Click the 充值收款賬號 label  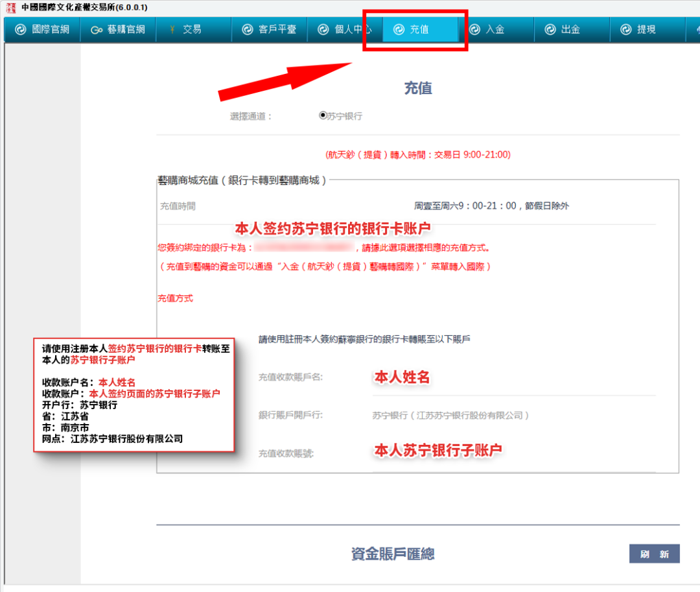pos(286,454)
